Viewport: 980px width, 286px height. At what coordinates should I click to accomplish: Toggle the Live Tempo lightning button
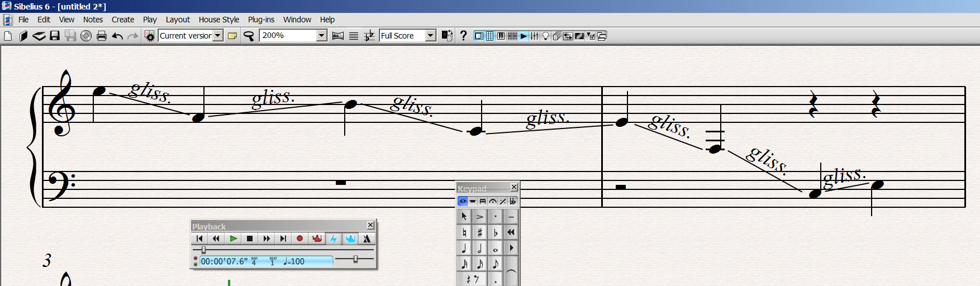click(334, 239)
